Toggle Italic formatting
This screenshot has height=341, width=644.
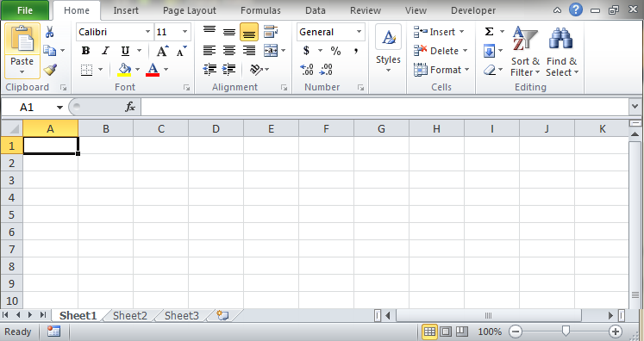105,51
